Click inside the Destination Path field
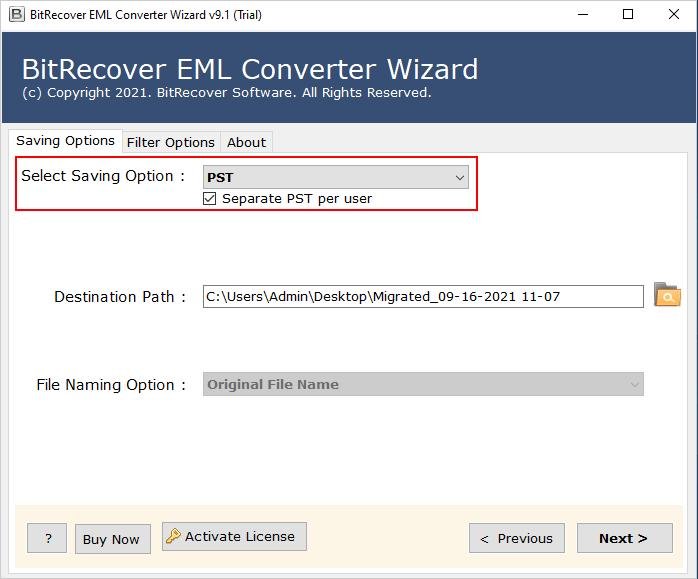This screenshot has height=579, width=698. pos(422,296)
